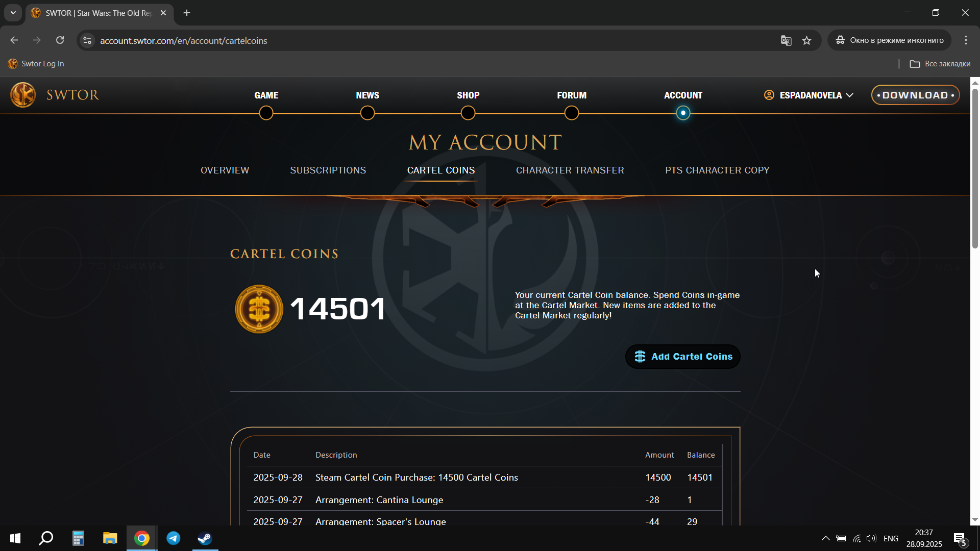
Task: Click Chrome icon in taskbar
Action: pyautogui.click(x=142, y=538)
